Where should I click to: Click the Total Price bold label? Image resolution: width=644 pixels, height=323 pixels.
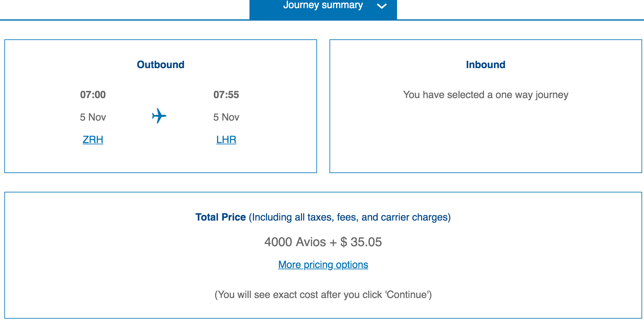(220, 217)
